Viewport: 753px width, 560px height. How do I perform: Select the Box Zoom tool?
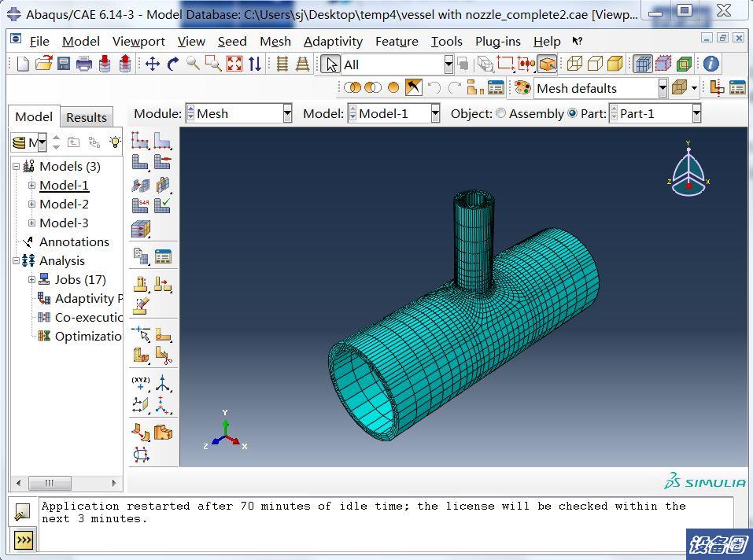tap(213, 64)
